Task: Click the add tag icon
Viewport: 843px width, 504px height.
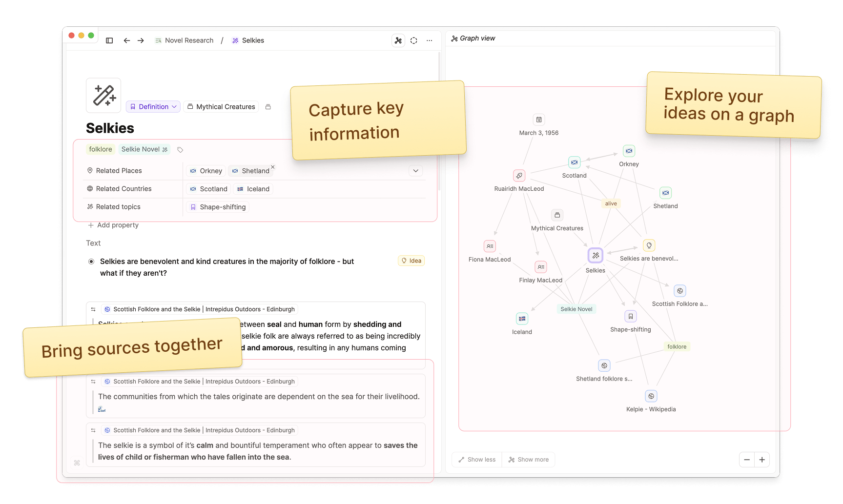Action: click(180, 150)
